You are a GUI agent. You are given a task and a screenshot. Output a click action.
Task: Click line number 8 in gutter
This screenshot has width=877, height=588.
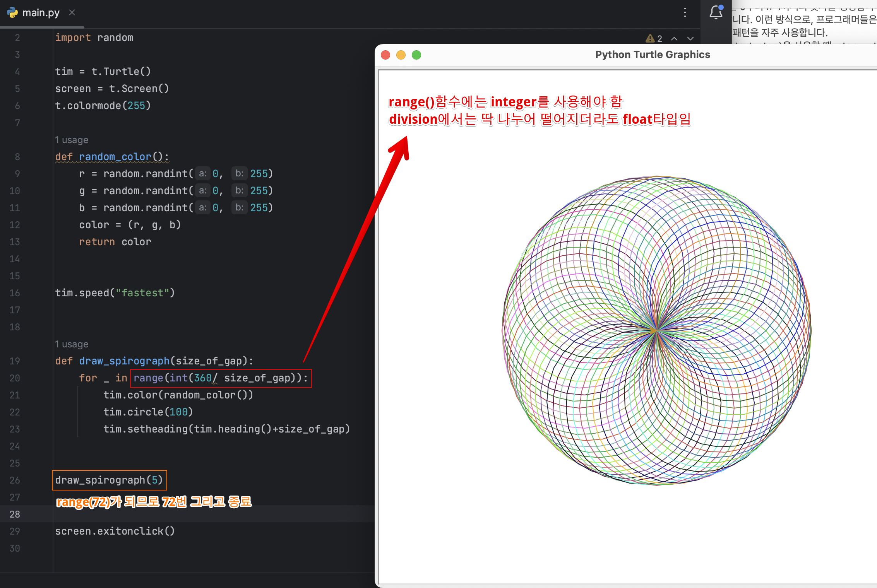pos(17,157)
